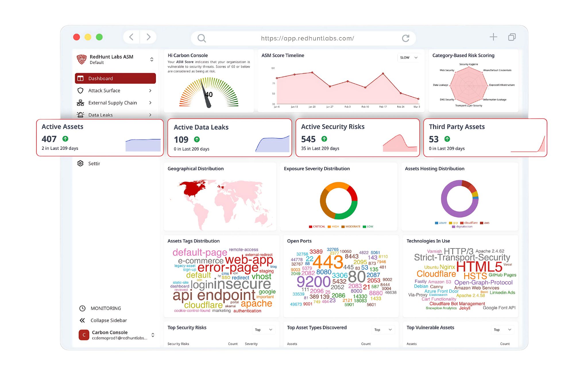This screenshot has height=375, width=588.
Task: Toggle the cloudflare legend in Assets Hosting
Action: (469, 223)
